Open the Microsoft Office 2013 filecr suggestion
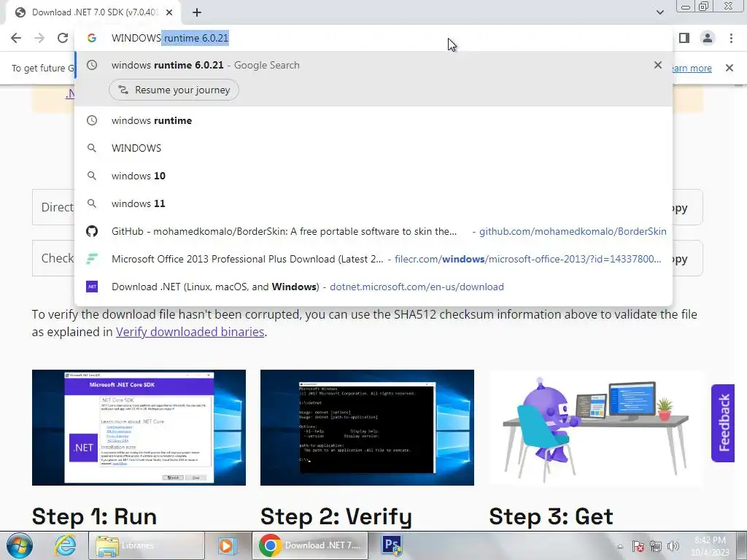The width and height of the screenshot is (747, 560). click(x=373, y=259)
